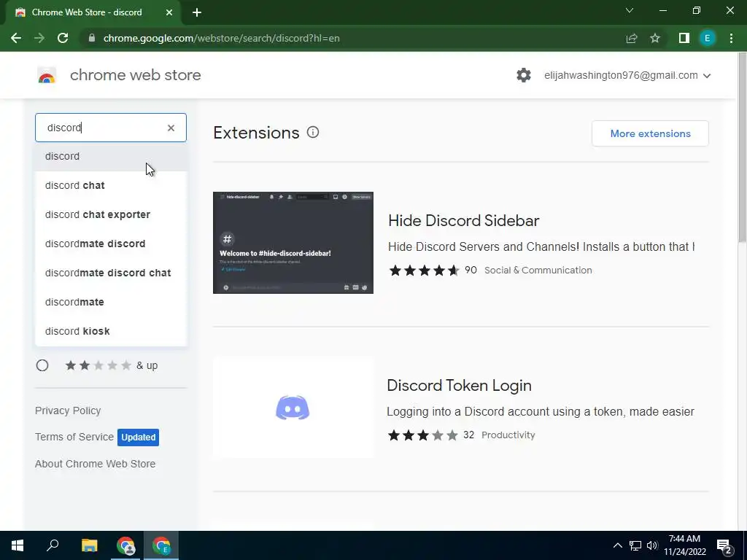Open the network status tray icon
This screenshot has width=747, height=560.
pyautogui.click(x=635, y=545)
